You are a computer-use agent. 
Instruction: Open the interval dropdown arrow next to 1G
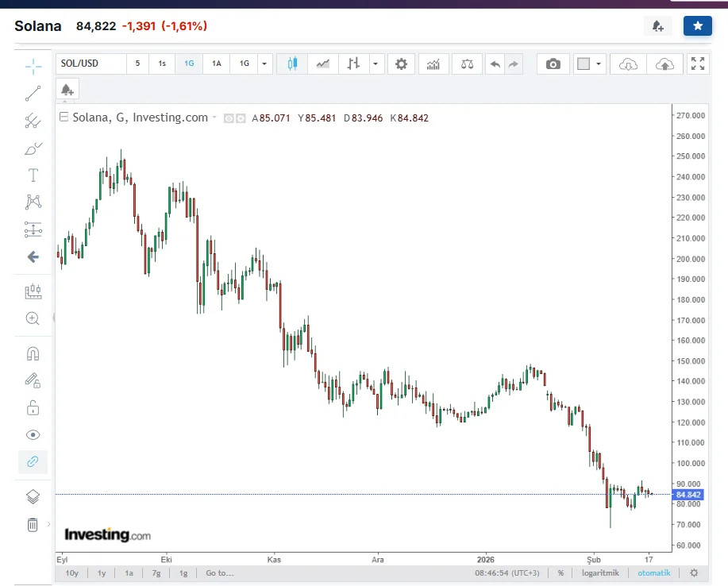pyautogui.click(x=264, y=64)
